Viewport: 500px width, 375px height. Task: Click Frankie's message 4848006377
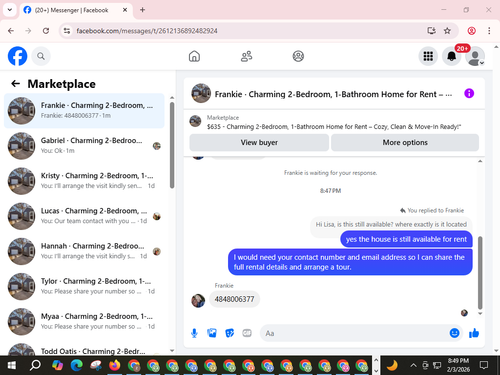(234, 299)
